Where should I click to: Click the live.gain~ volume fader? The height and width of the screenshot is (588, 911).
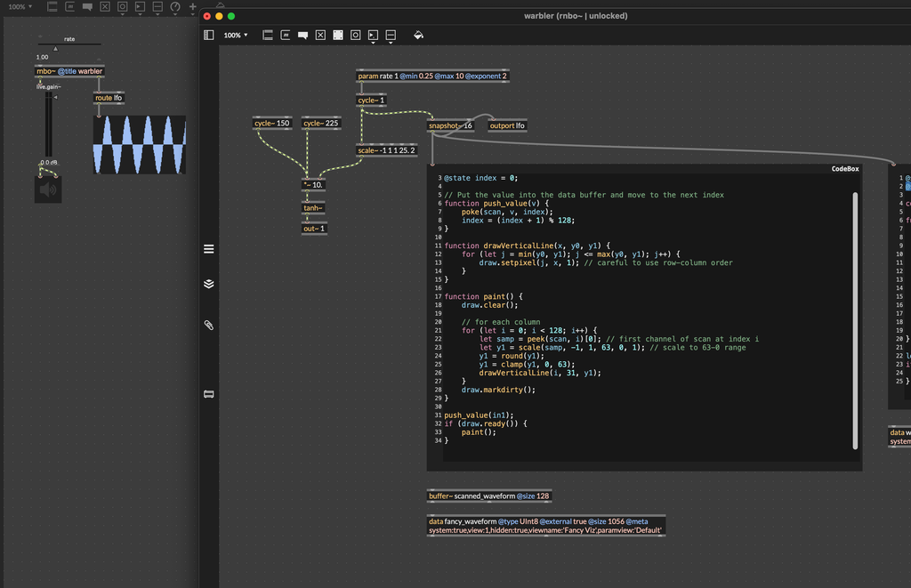(x=49, y=125)
